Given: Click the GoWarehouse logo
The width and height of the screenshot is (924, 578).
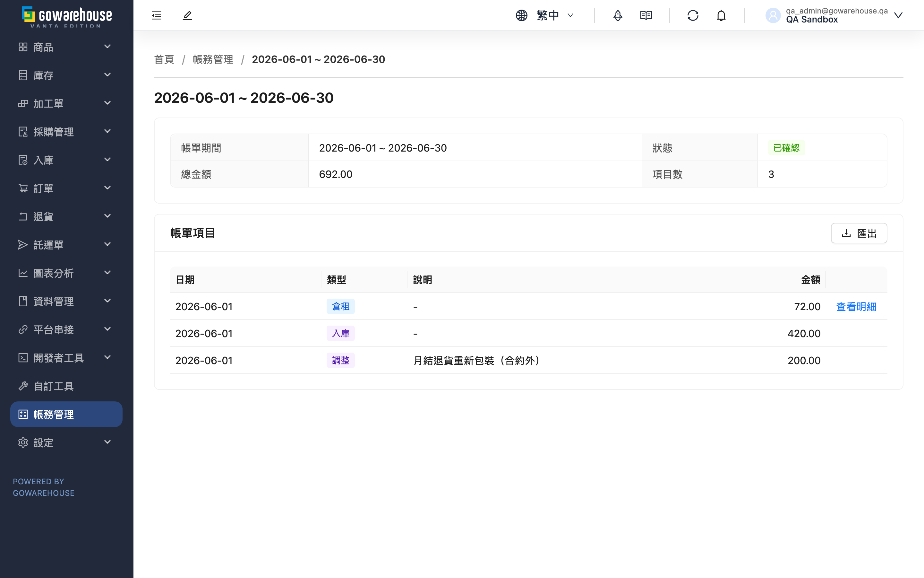Looking at the screenshot, I should [x=67, y=17].
